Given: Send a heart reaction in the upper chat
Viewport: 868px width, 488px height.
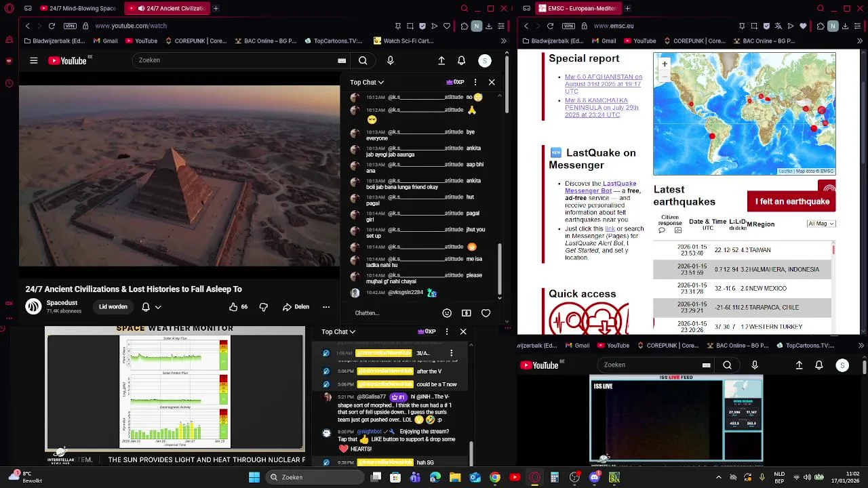Looking at the screenshot, I should click(486, 313).
